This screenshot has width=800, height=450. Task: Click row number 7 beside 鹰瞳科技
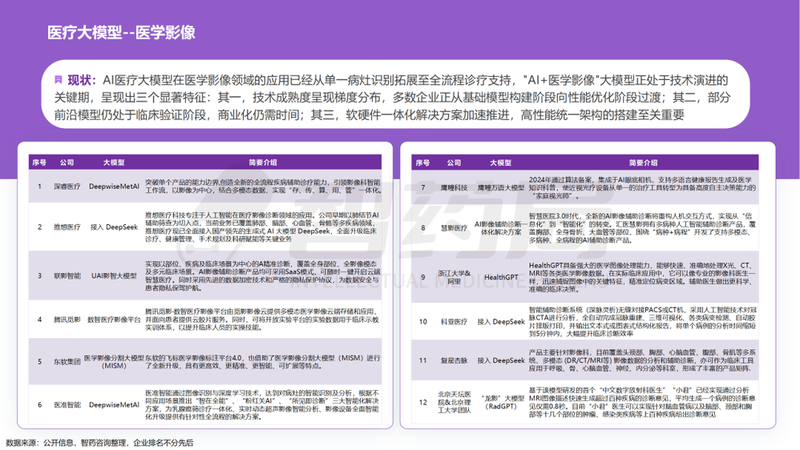[422, 188]
